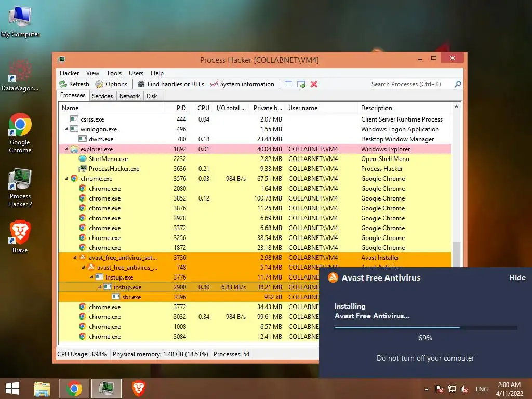Open the Users menu

pyautogui.click(x=136, y=73)
